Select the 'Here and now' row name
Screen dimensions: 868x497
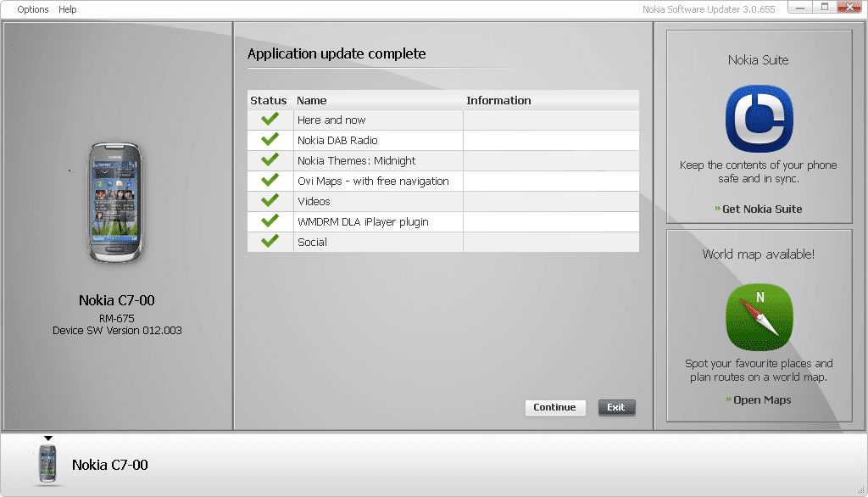coord(331,120)
